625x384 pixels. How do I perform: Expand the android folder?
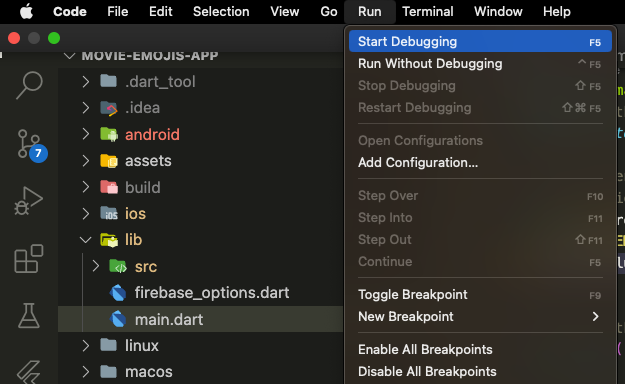coord(85,134)
